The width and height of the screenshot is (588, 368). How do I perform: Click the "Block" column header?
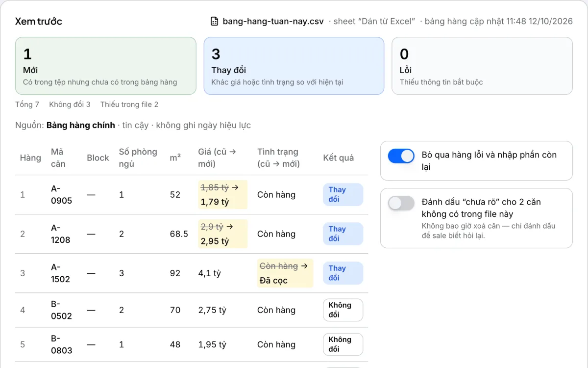pyautogui.click(x=98, y=158)
